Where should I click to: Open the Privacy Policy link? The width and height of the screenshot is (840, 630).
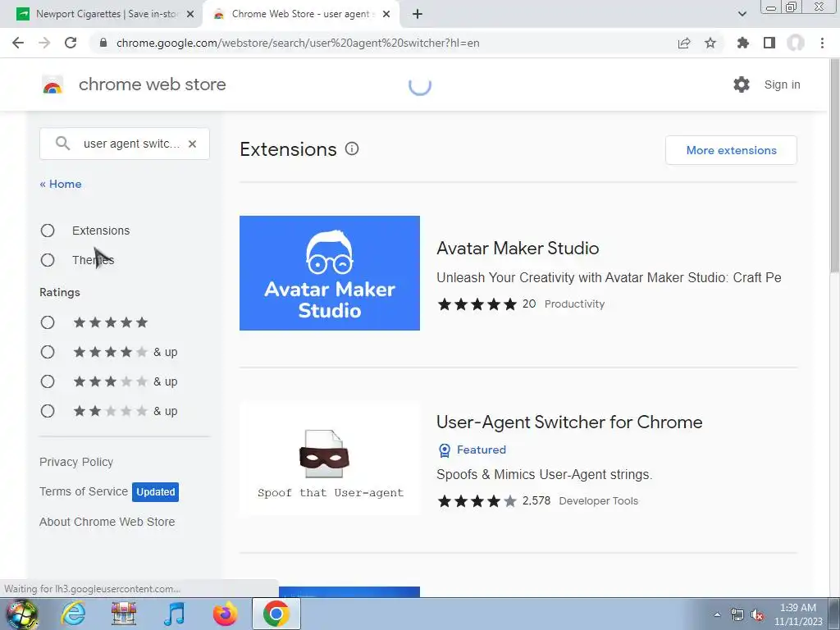click(x=76, y=462)
